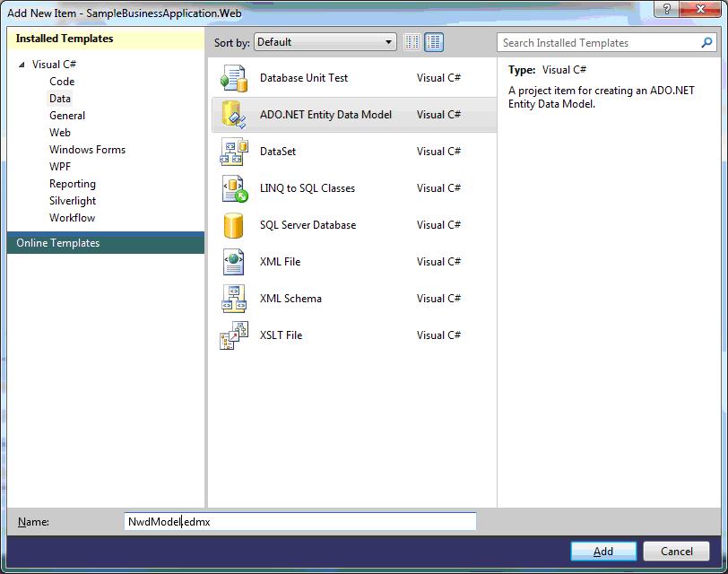Select the Windows Forms category
The image size is (728, 574).
pos(87,150)
